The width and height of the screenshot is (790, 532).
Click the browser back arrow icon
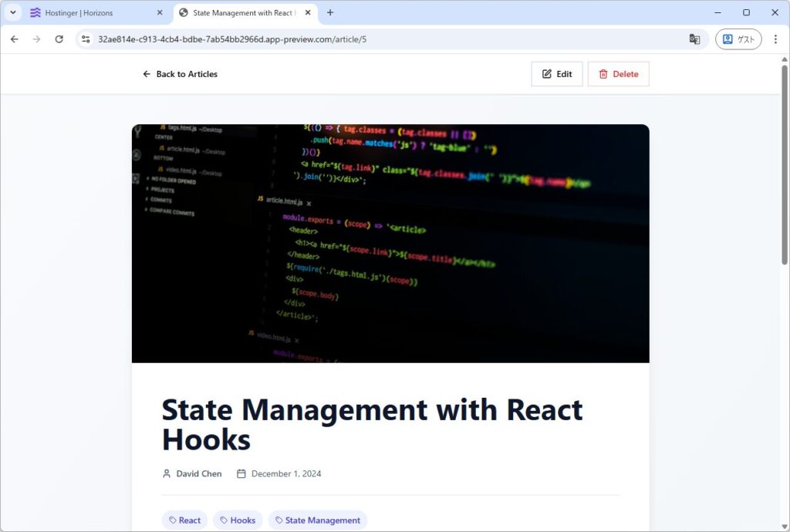tap(14, 39)
